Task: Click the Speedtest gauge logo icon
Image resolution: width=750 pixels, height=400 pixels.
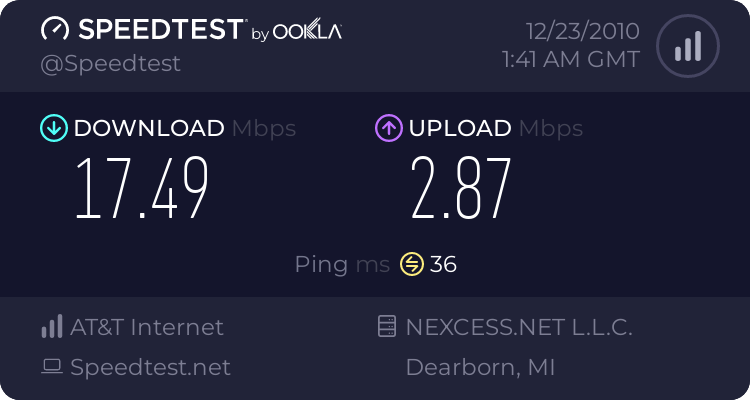Action: click(x=56, y=30)
